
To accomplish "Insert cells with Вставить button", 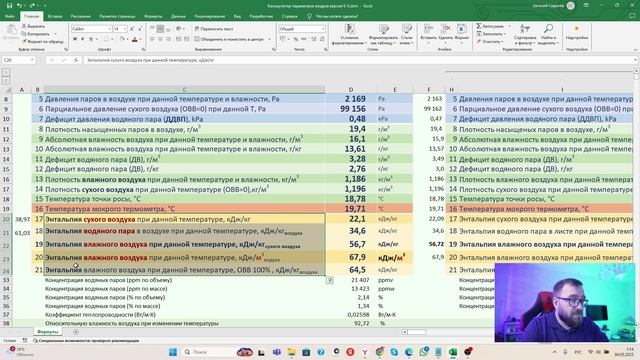I will click(x=428, y=34).
